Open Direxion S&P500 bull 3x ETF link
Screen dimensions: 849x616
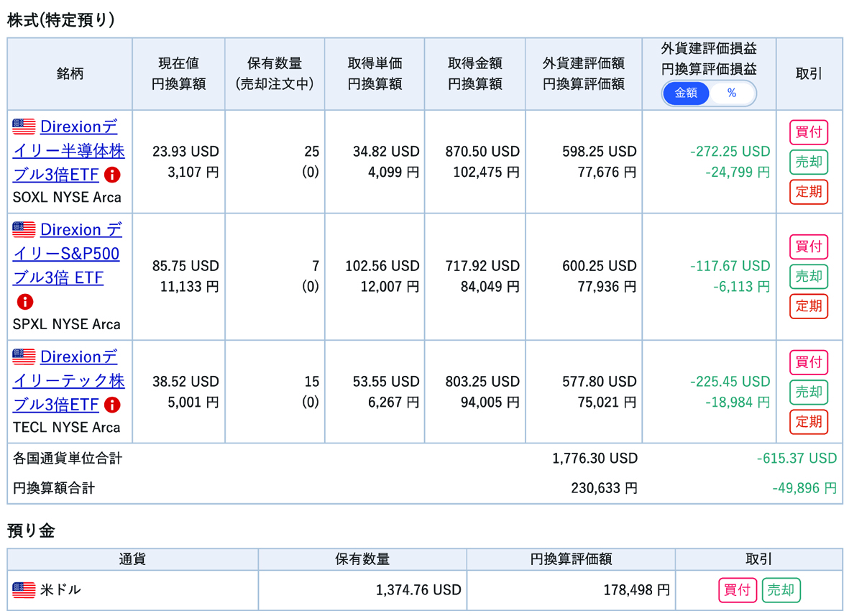[68, 253]
